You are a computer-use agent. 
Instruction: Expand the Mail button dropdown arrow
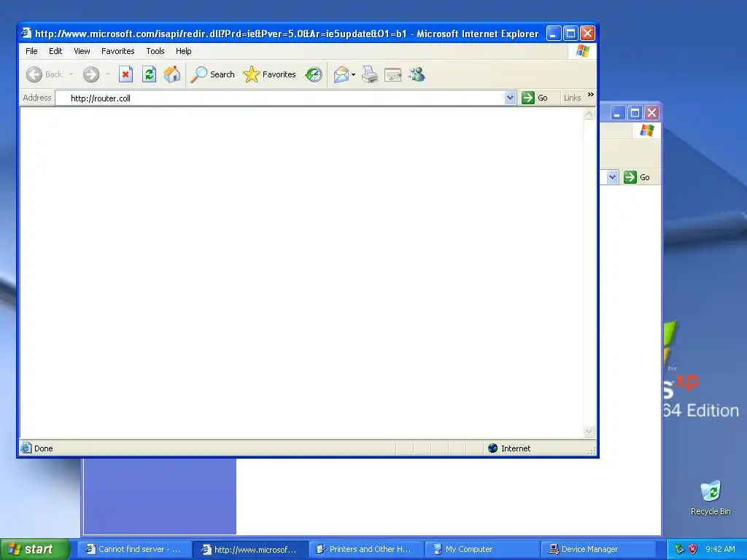(354, 74)
